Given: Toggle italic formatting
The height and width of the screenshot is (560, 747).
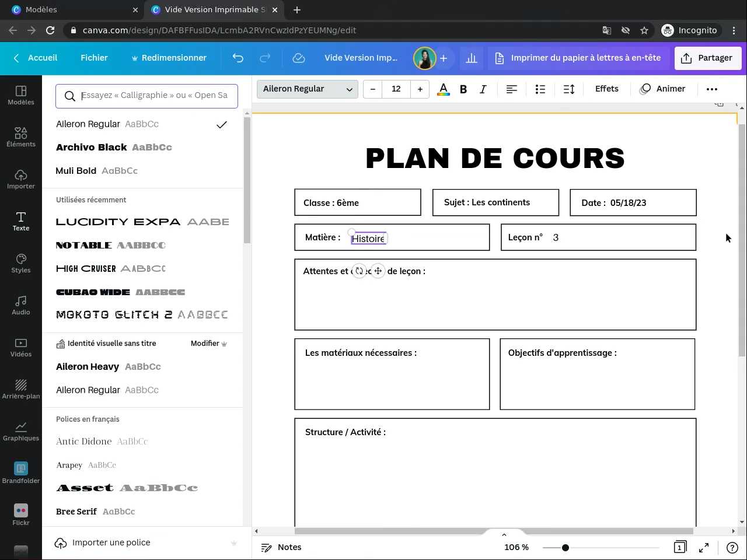Looking at the screenshot, I should click(483, 89).
